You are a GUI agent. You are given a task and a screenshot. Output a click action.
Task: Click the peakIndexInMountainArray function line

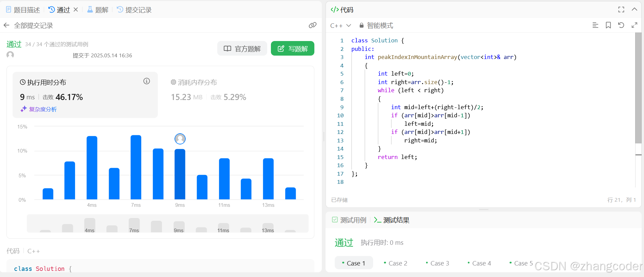point(440,57)
